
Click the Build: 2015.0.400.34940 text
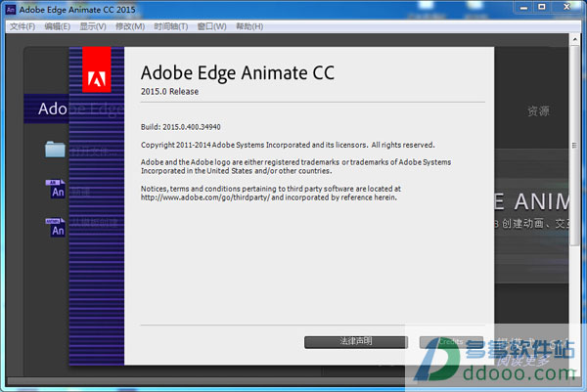click(x=180, y=127)
